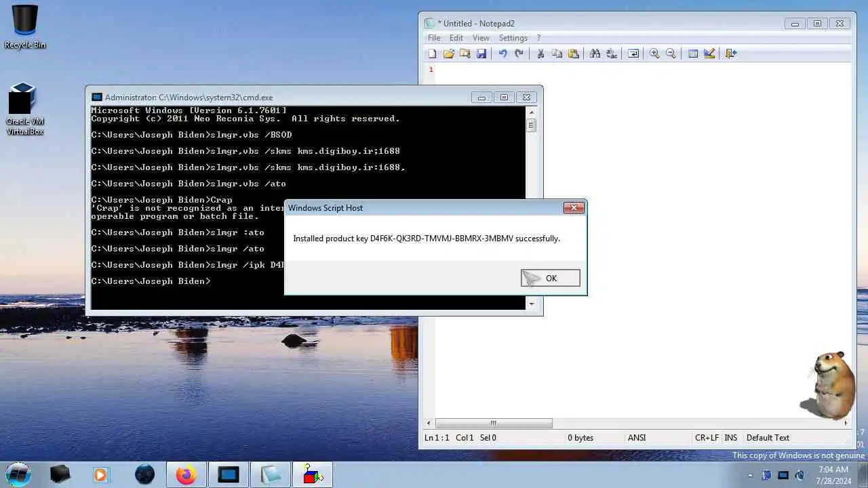
Task: Click inside the Notepad2 text editing area
Action: pos(643,241)
